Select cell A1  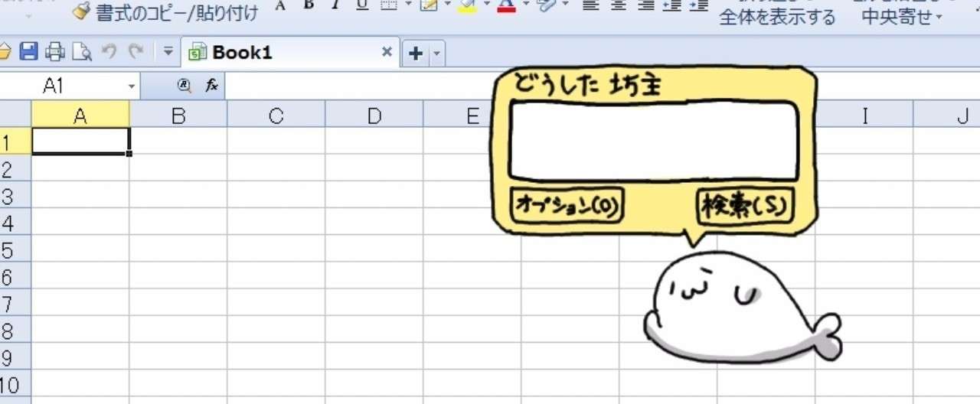point(80,142)
